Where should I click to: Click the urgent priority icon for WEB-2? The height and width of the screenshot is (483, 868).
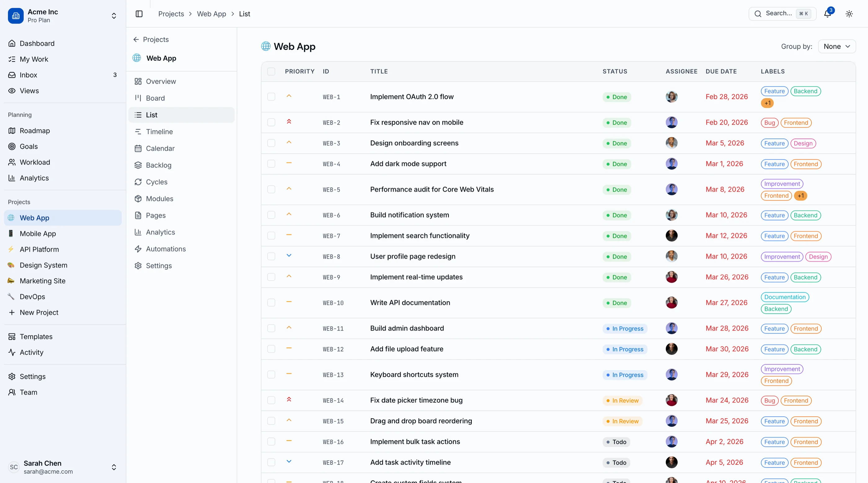(289, 121)
